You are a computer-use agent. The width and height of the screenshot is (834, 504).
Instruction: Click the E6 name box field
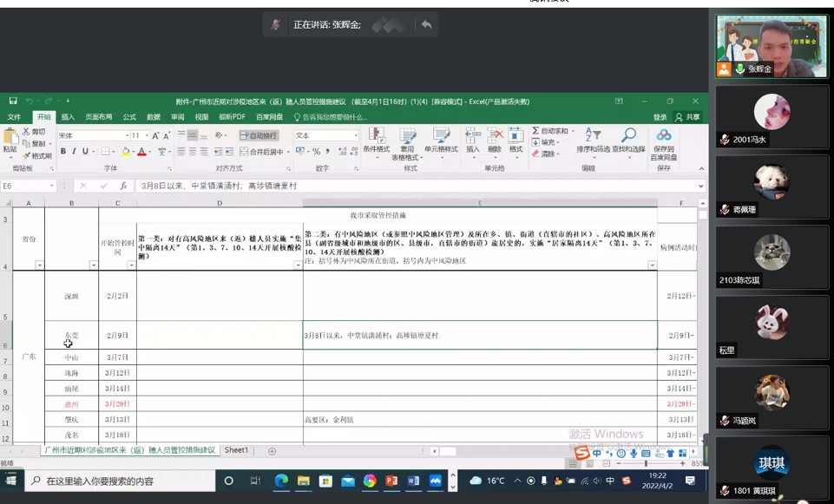click(x=24, y=186)
